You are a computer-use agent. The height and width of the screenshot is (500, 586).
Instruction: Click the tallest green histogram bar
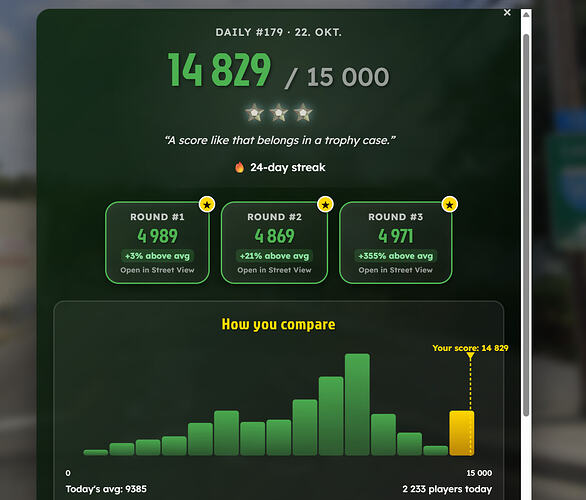point(357,404)
